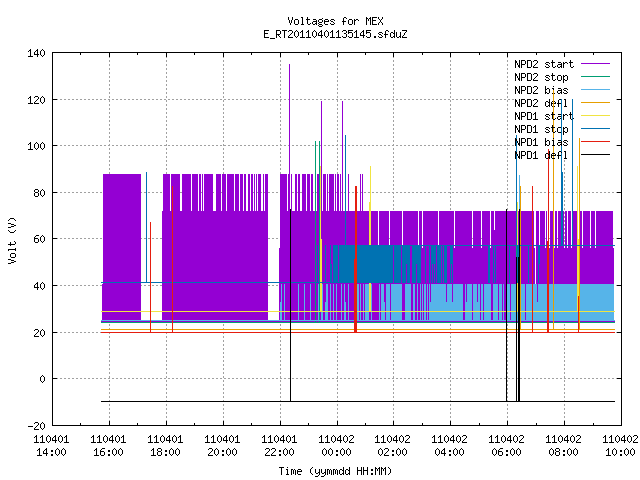Click the 140 y-axis tick label
Image resolution: width=640 pixels, height=480 pixels.
click(36, 53)
